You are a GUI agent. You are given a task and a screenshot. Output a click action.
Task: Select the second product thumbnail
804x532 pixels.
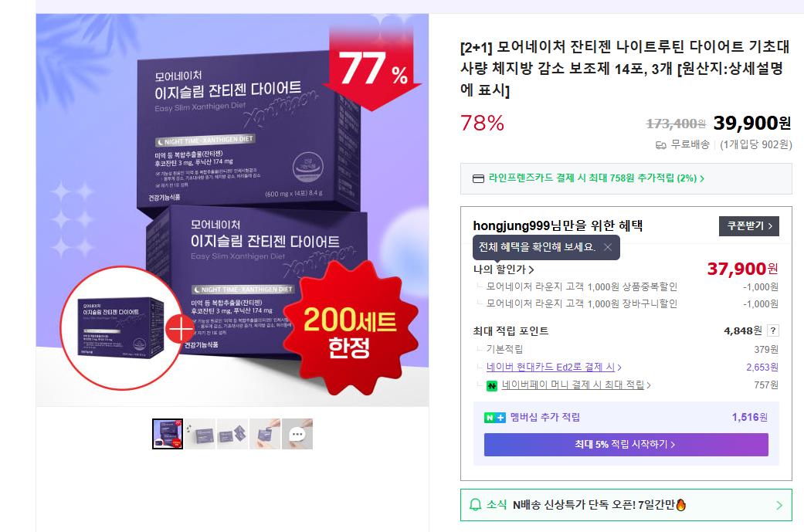200,434
